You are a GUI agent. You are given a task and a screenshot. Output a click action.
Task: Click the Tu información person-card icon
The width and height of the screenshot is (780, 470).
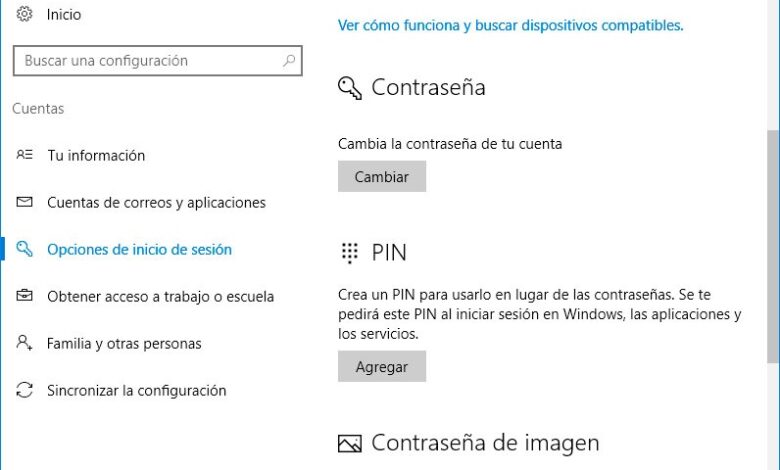[x=25, y=155]
